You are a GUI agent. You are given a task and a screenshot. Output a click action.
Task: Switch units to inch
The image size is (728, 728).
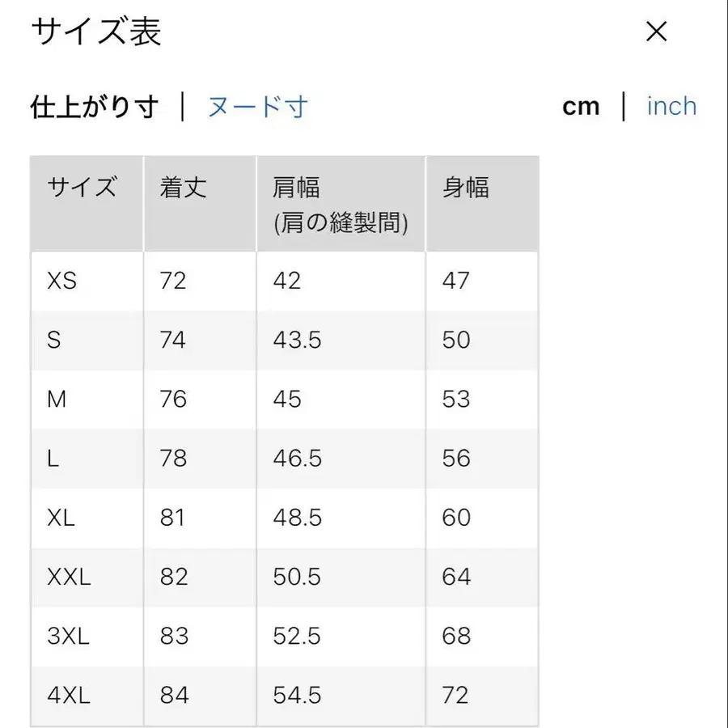point(671,106)
